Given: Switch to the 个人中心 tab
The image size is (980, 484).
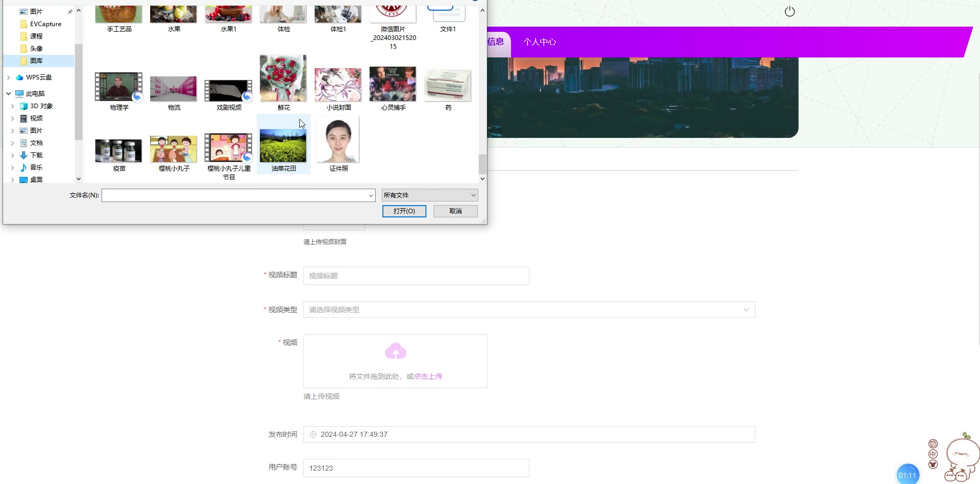Looking at the screenshot, I should point(540,42).
